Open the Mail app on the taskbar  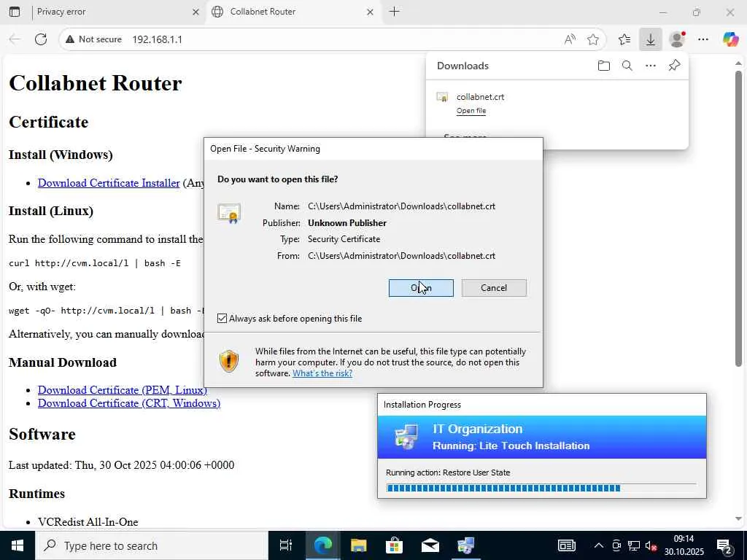pyautogui.click(x=430, y=545)
